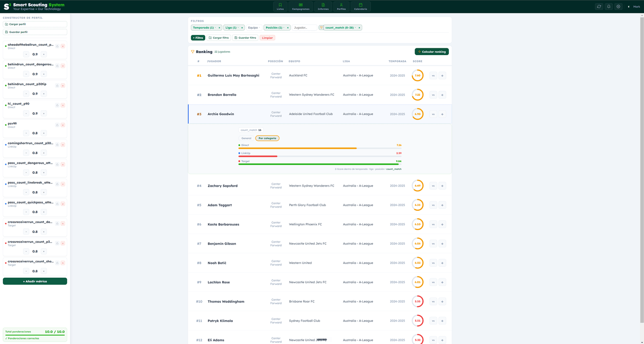Lock the behindrun_count_p30tip metric
This screenshot has height=344, width=644.
point(57,86)
